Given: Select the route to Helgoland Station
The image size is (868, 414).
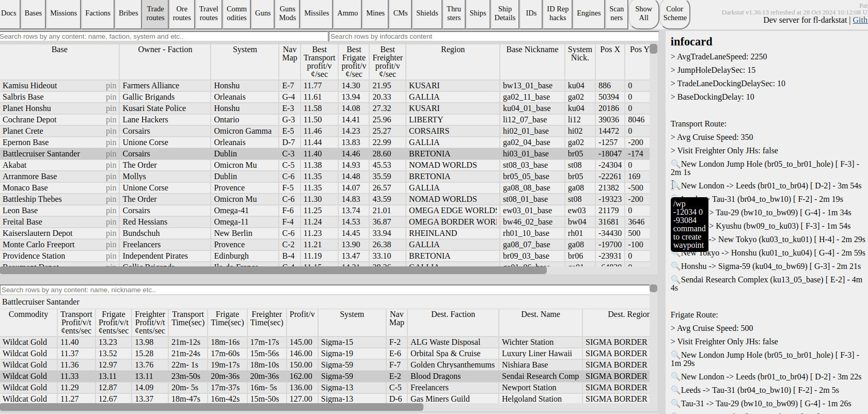Looking at the screenshot, I should (x=325, y=399).
